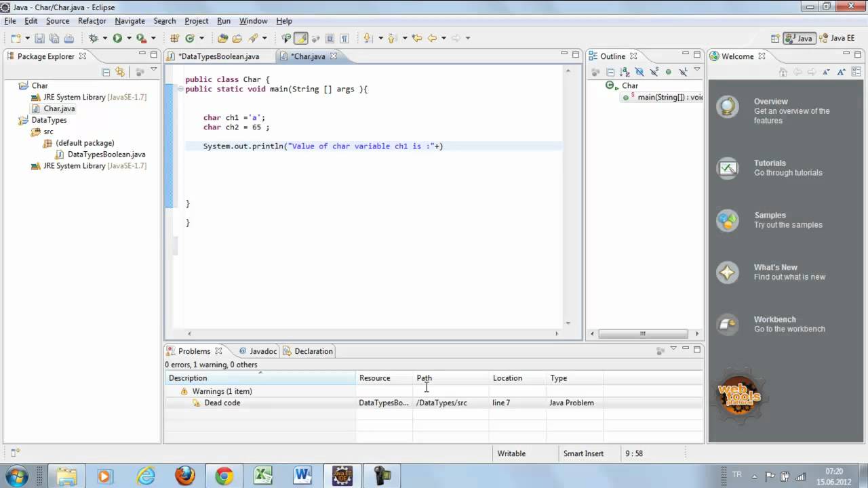Screen dimensions: 868x488
Task: Toggle Mark Occurrences highlighter icon
Action: pos(301,39)
